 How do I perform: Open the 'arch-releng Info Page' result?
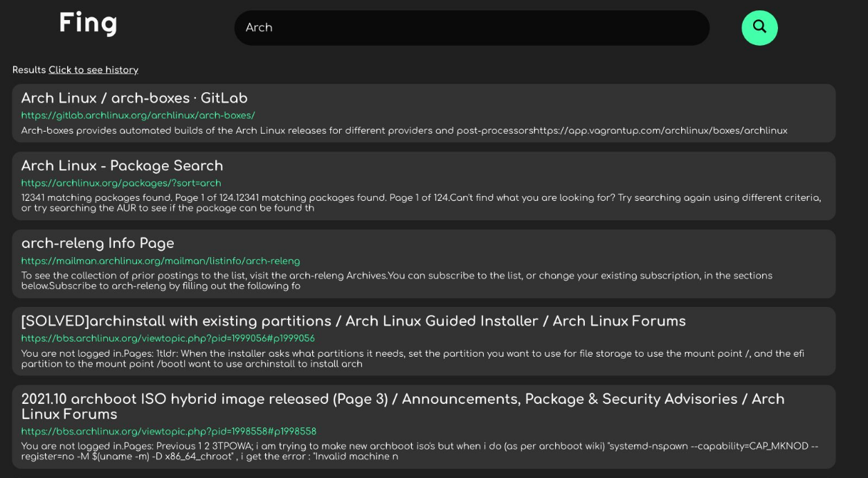pos(97,243)
